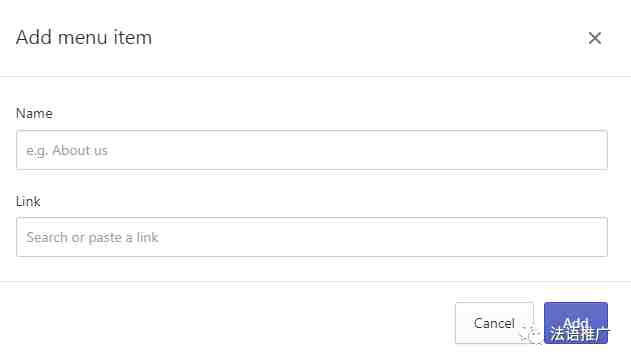The height and width of the screenshot is (363, 631).
Task: Submit the new menu item with Add
Action: [575, 323]
